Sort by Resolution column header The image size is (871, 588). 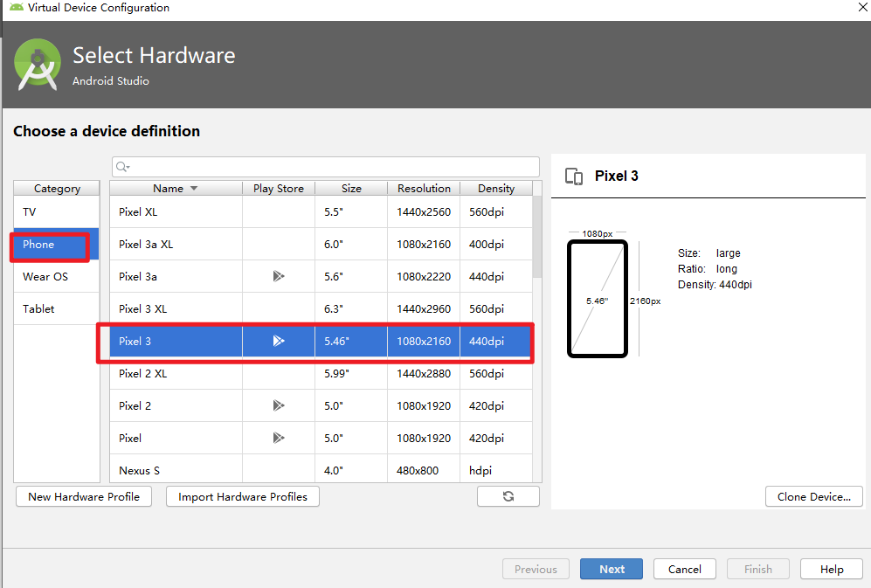(x=424, y=189)
